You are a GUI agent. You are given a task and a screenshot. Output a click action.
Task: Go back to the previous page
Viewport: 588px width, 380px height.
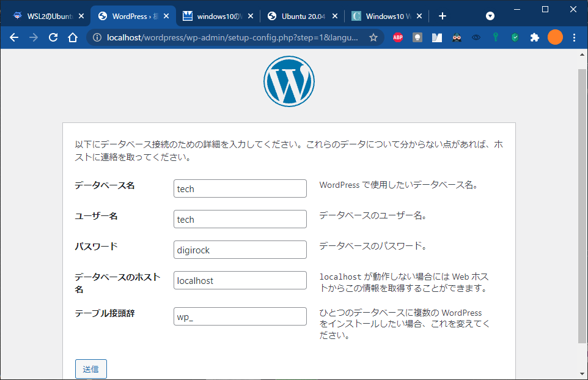[x=14, y=37]
